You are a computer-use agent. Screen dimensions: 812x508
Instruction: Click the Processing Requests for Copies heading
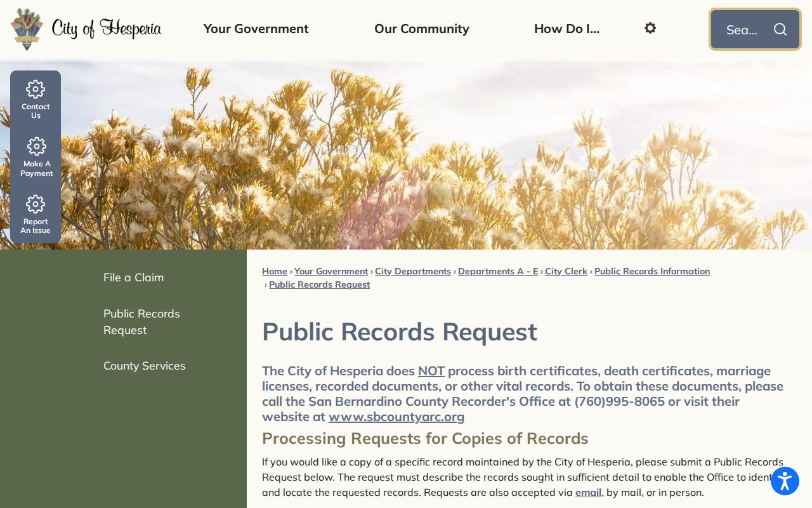(x=425, y=439)
